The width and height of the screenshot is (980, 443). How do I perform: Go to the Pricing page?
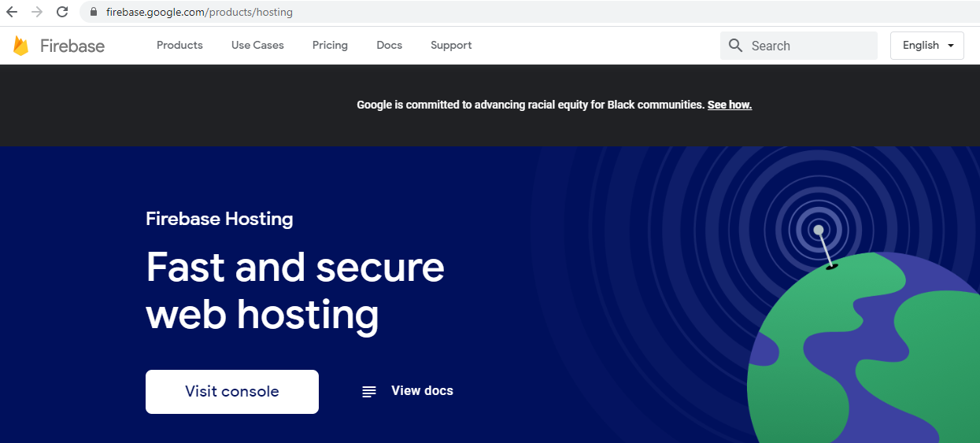(x=330, y=46)
